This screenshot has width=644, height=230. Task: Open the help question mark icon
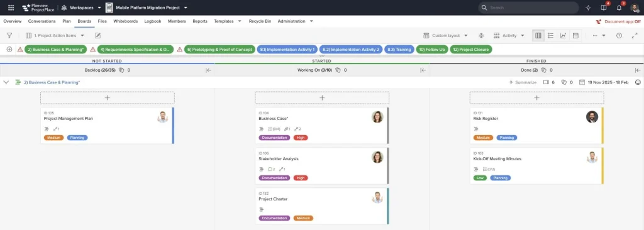619,36
